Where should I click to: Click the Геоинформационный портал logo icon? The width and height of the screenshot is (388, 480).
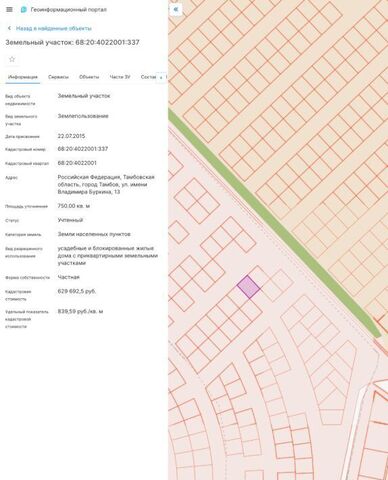pos(24,10)
